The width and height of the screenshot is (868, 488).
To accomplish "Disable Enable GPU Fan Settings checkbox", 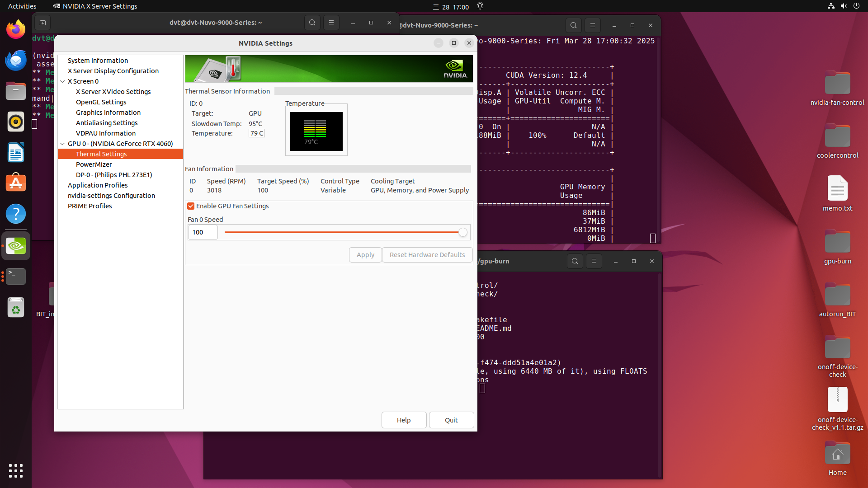I will [x=191, y=206].
